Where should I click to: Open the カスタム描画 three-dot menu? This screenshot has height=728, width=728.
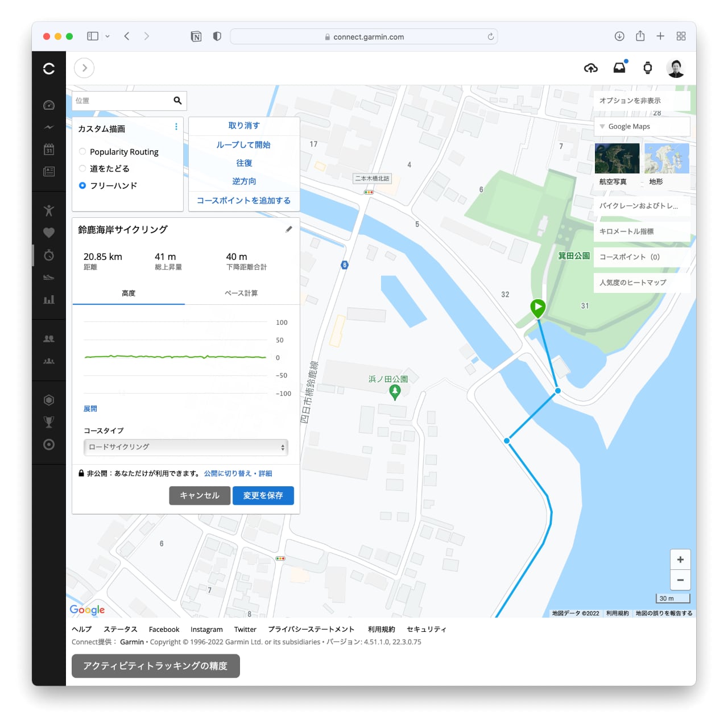coord(176,127)
